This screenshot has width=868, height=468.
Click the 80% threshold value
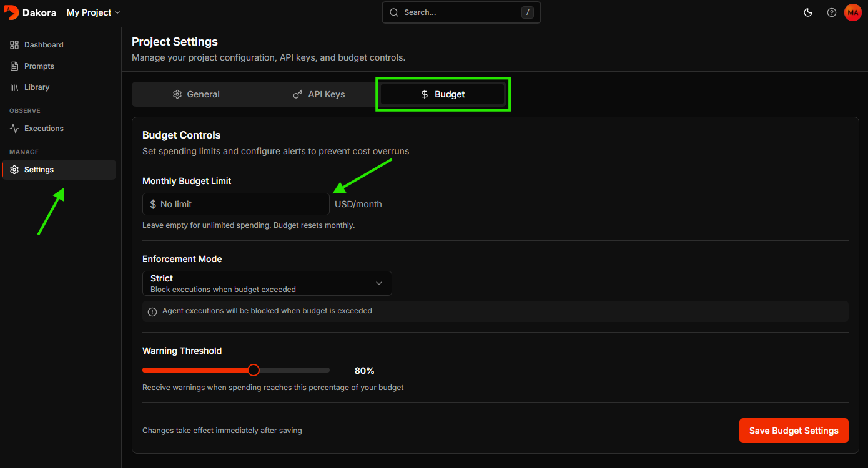tap(365, 371)
